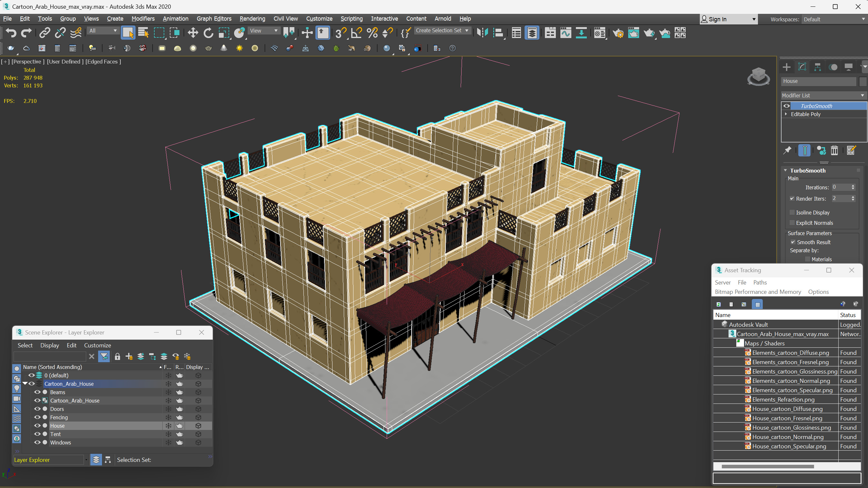The width and height of the screenshot is (868, 488).
Task: Open the Paths menu in Asset Tracking
Action: click(x=760, y=282)
